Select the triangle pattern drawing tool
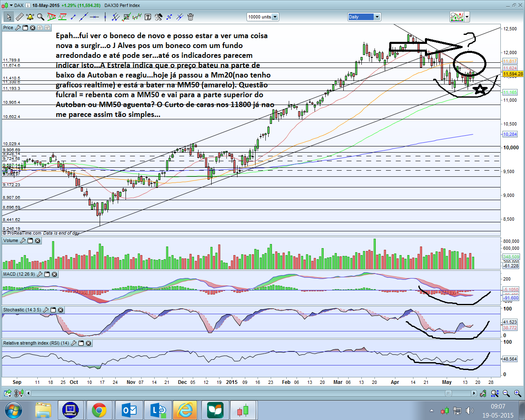The height and width of the screenshot is (420, 525). click(52, 17)
